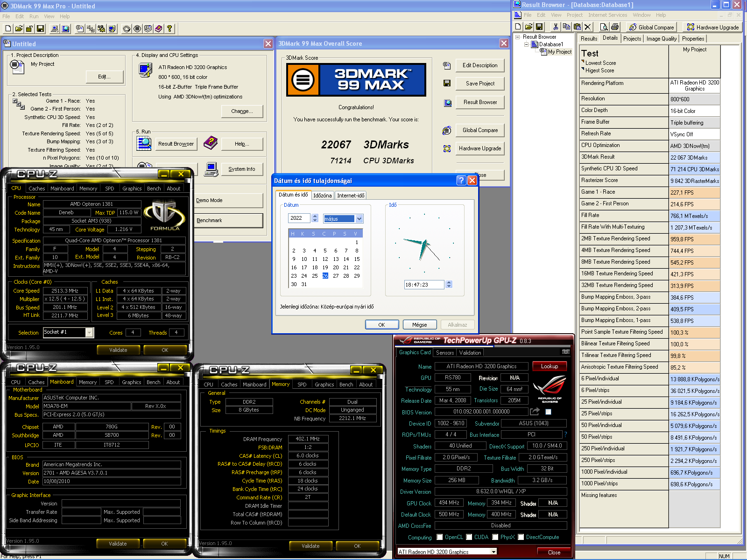Click Open project folder icon in 3DMark toolbar

(19, 28)
